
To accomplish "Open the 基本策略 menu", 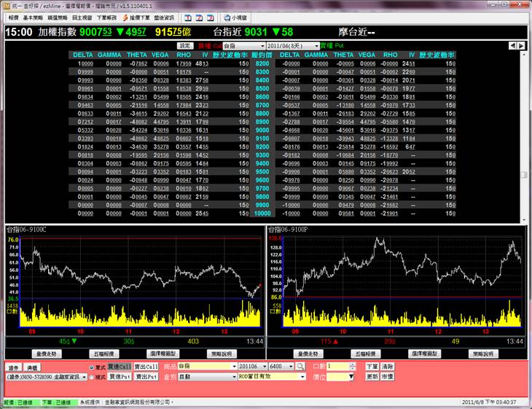I will coord(32,16).
